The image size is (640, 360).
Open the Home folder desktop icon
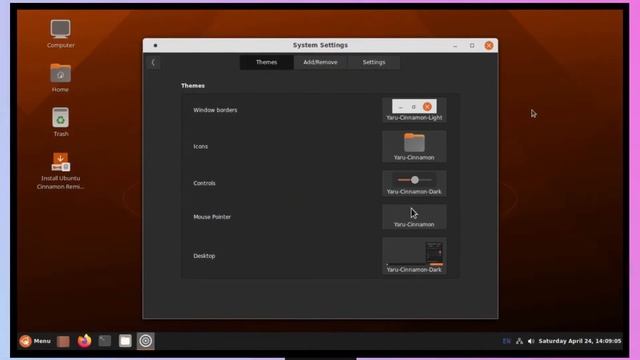pyautogui.click(x=60, y=78)
